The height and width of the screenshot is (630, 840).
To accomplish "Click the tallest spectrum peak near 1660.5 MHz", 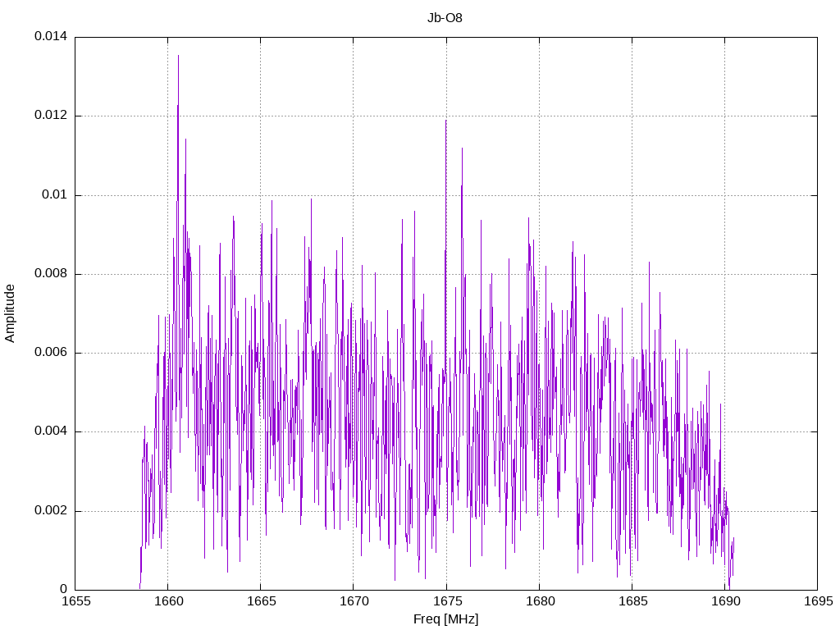I will 178,56.
